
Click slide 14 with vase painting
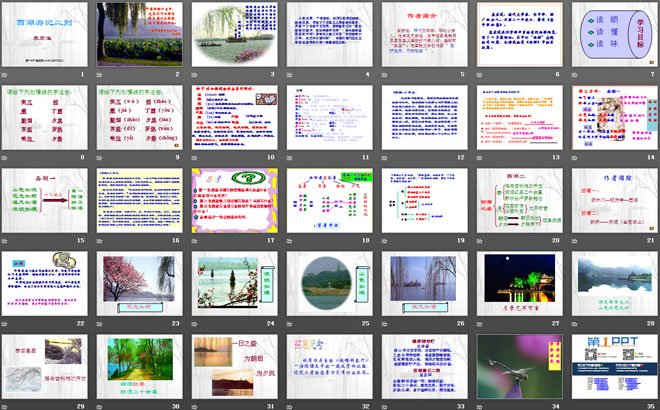(613, 117)
